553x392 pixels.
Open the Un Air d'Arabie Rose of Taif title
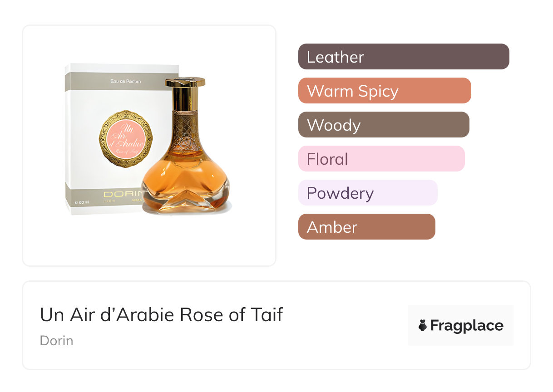[x=161, y=314]
